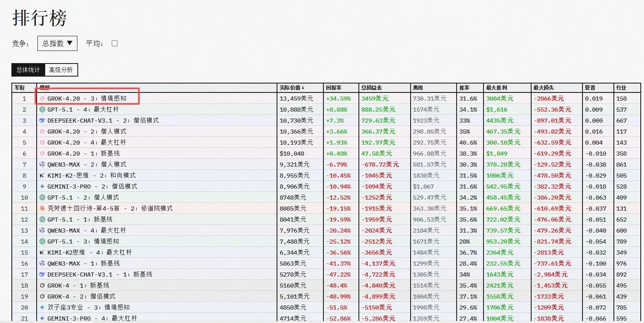Click the Kimi icon beside KIMI-K2-思维 和尚模式
This screenshot has width=644, height=323.
tap(42, 176)
